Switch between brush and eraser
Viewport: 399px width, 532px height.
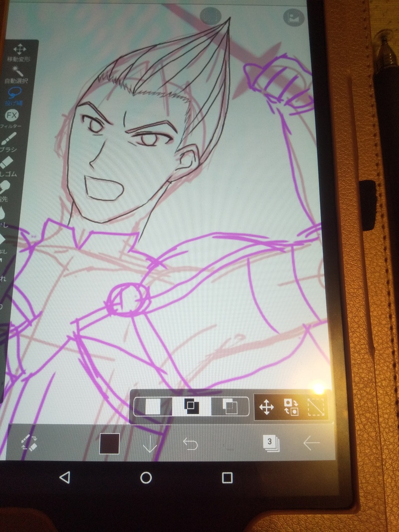coord(29,443)
